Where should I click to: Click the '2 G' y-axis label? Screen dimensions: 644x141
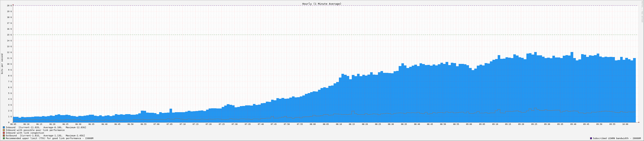tap(10, 111)
